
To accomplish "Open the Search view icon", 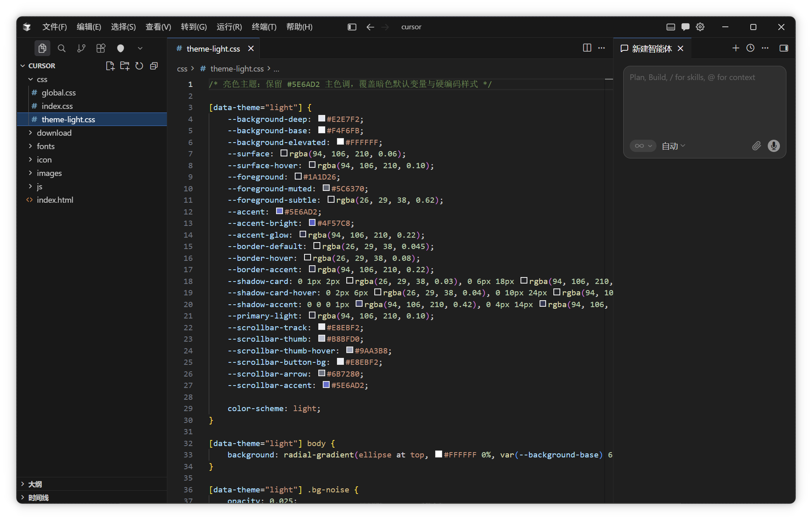I will [x=62, y=48].
